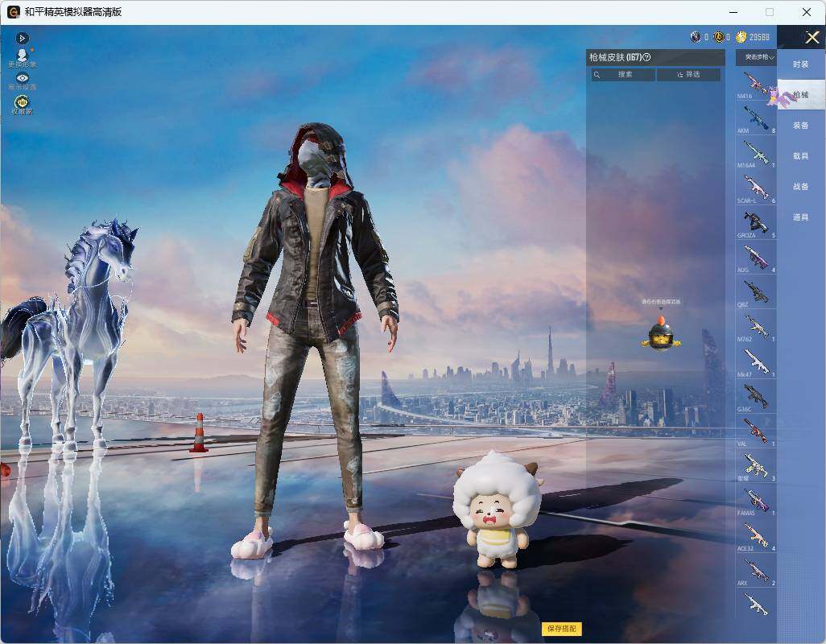
Task: Switch to the 载具 tab
Action: pos(801,156)
